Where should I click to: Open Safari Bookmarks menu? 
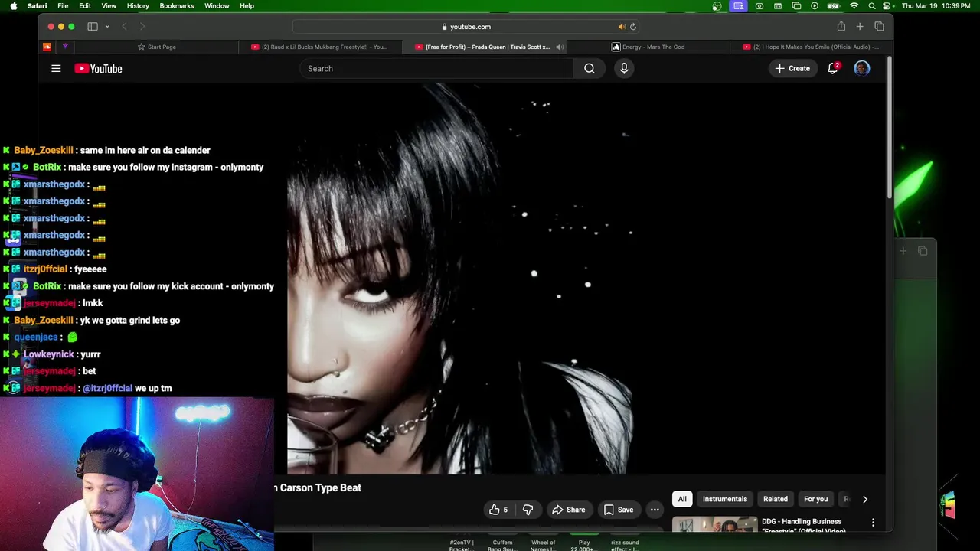pyautogui.click(x=177, y=6)
